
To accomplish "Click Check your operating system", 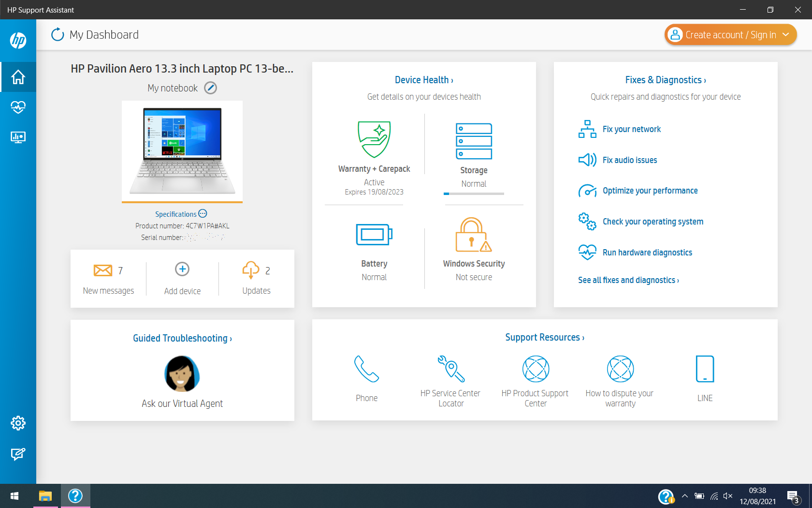I will point(653,222).
